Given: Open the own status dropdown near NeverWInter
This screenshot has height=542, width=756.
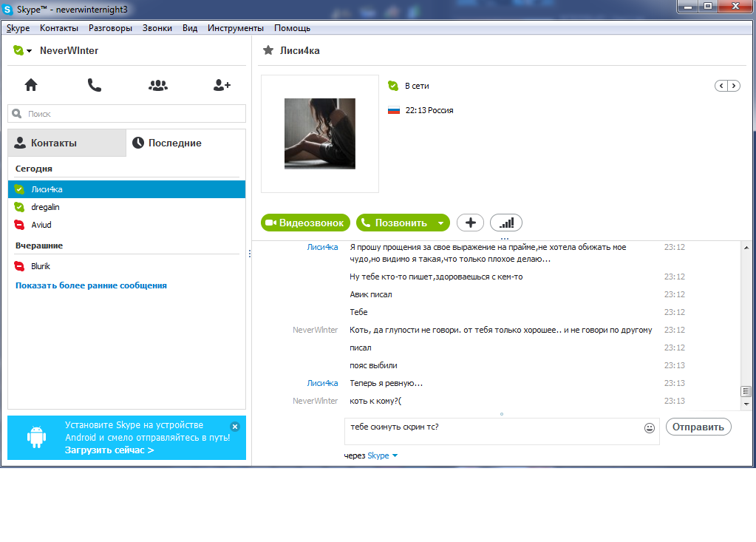Looking at the screenshot, I should pyautogui.click(x=23, y=50).
